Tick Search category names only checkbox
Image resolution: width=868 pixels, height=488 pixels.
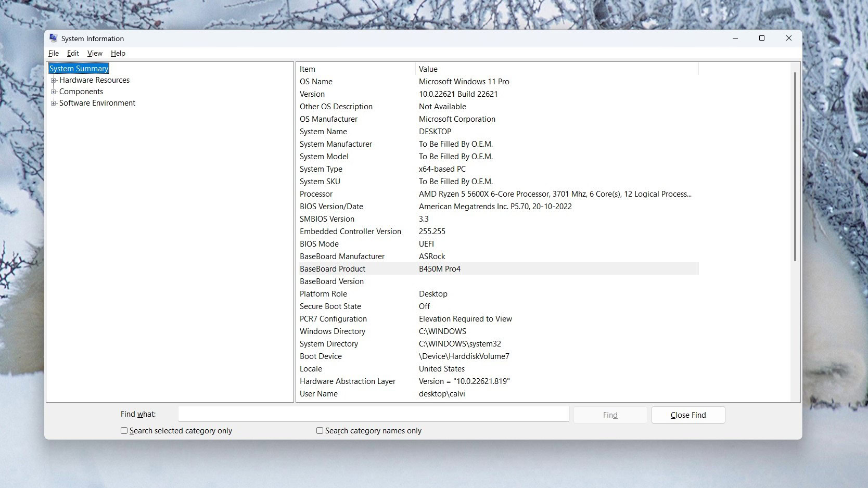[320, 431]
